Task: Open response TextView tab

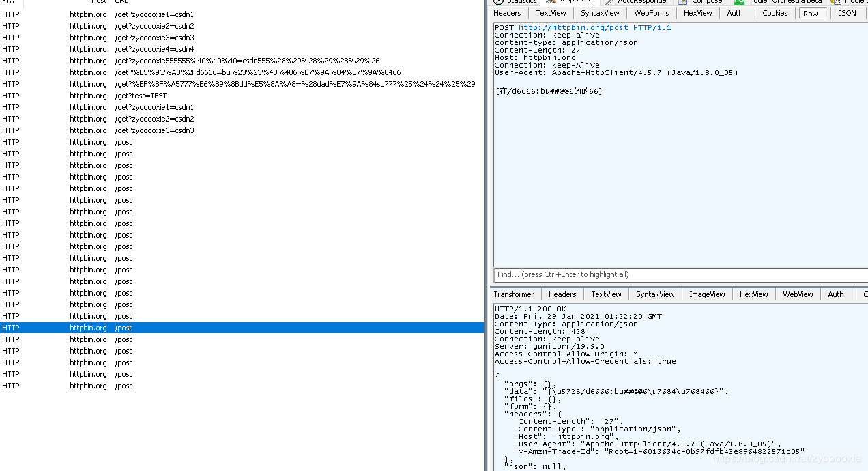Action: tap(606, 294)
